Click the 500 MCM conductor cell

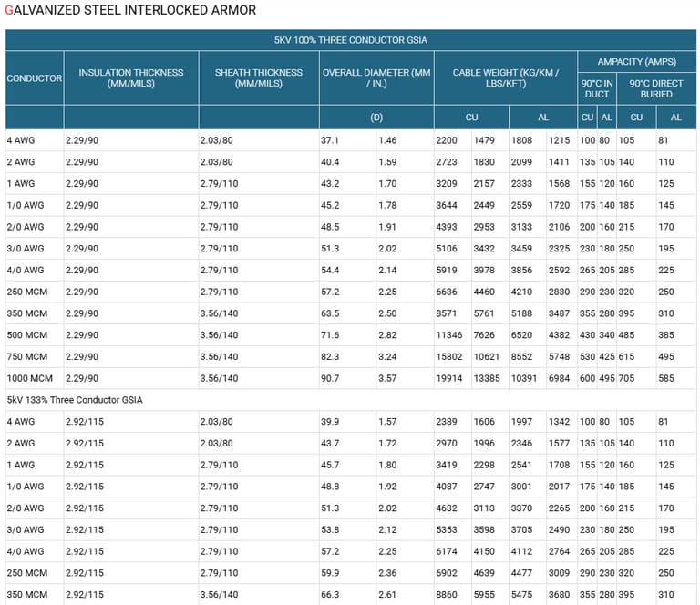[26, 334]
